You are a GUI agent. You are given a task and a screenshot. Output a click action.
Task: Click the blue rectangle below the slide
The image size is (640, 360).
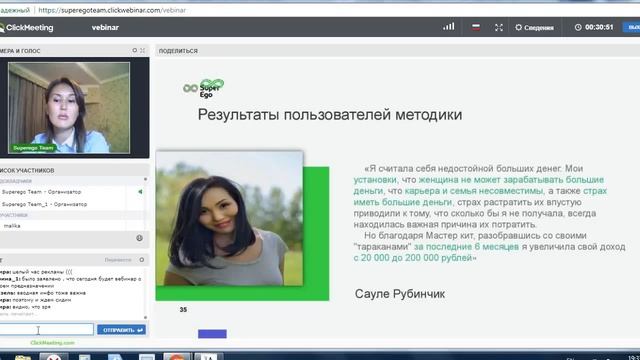(x=212, y=334)
